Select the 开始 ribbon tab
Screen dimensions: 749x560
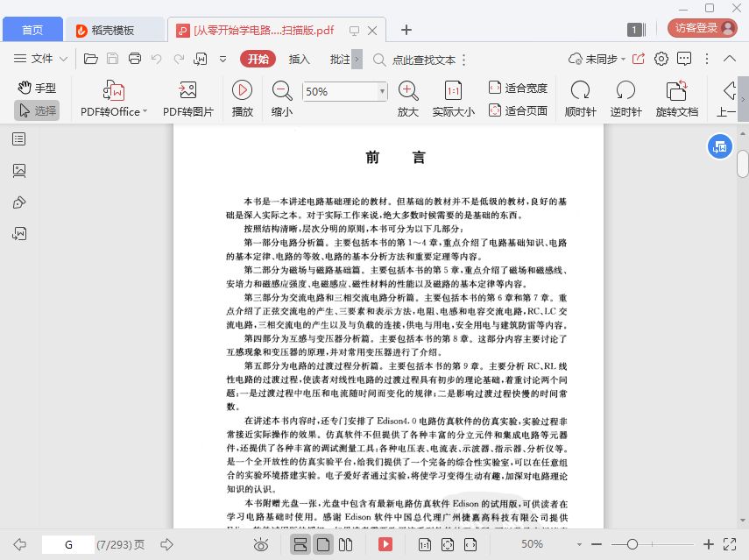click(258, 59)
